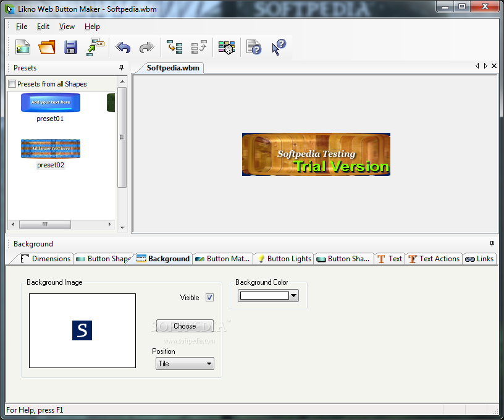Go to previous document tab arrow
Viewport: 504px width, 420px height.
pos(477,66)
